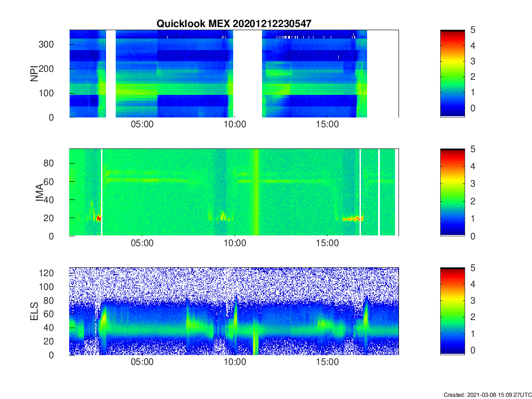Click the NPI colorbar gradient
Image resolution: width=532 pixels, height=399 pixels.
coord(452,74)
